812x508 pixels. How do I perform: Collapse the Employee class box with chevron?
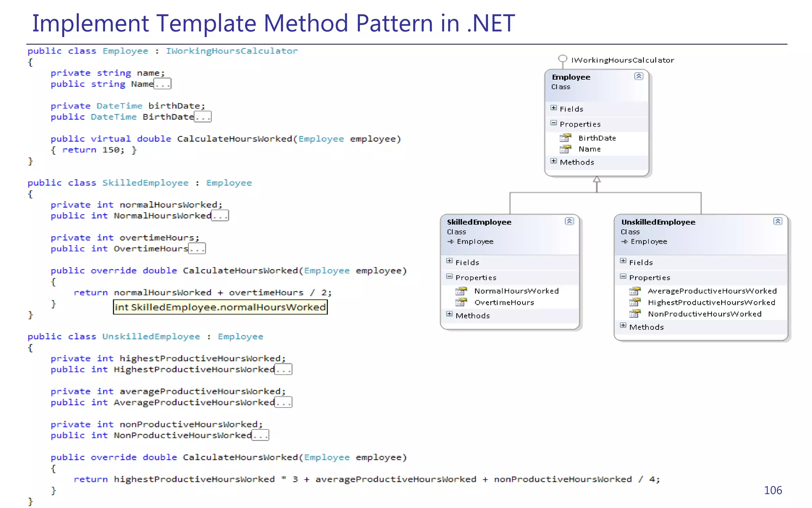pyautogui.click(x=638, y=76)
